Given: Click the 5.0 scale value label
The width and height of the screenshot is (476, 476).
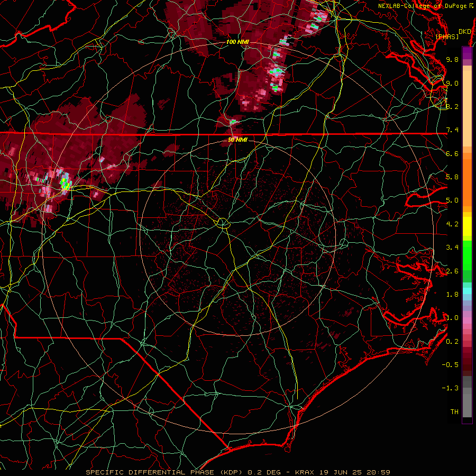Looking at the screenshot, I should coord(452,200).
